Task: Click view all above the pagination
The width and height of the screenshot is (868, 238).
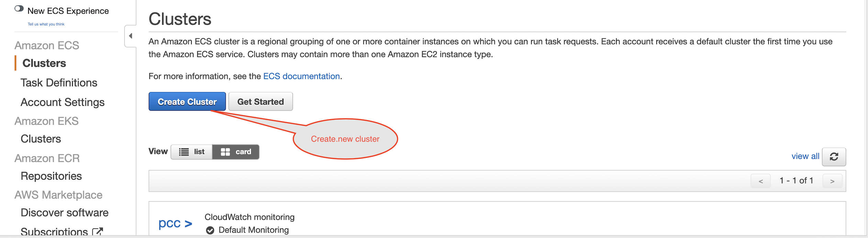Action: (x=805, y=156)
